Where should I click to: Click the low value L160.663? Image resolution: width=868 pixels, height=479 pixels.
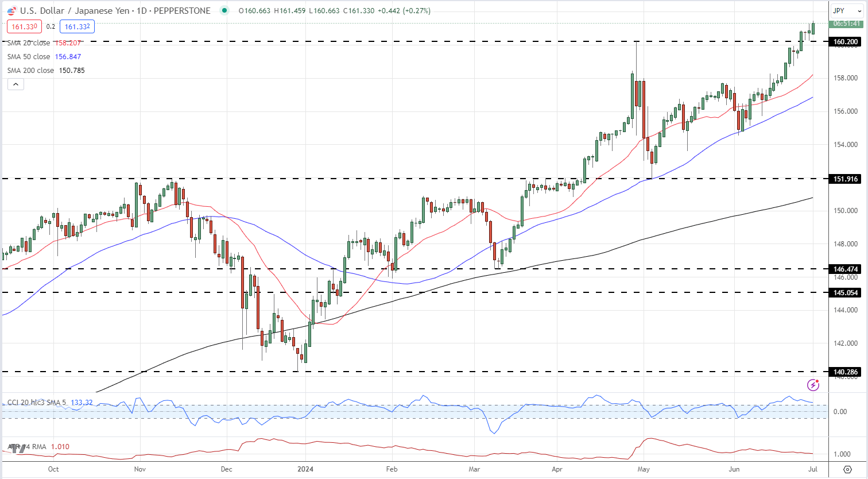[x=324, y=10]
